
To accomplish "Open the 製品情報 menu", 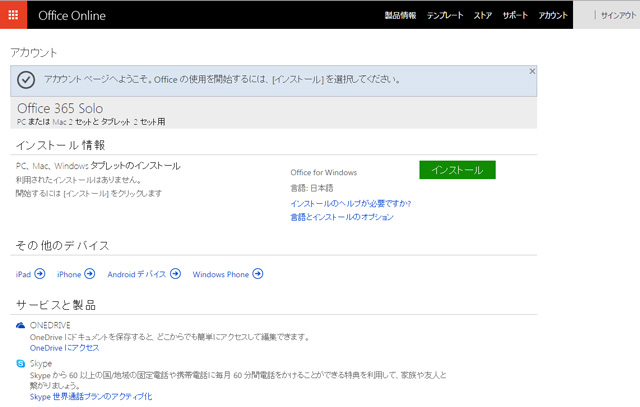I will (x=400, y=16).
